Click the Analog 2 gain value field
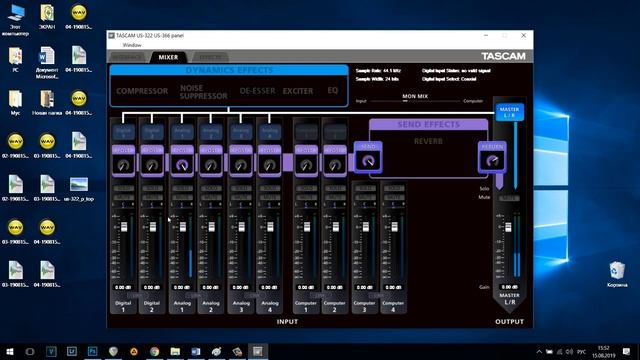 pyautogui.click(x=211, y=287)
